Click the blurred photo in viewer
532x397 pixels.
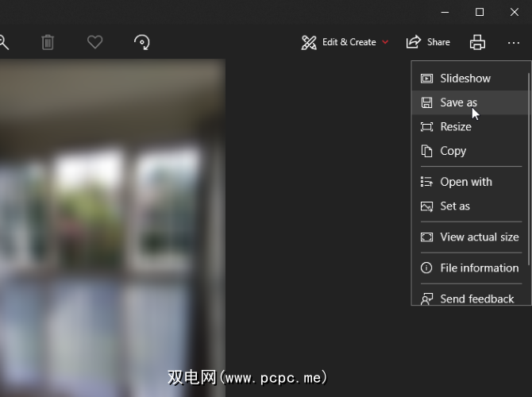coord(113,227)
